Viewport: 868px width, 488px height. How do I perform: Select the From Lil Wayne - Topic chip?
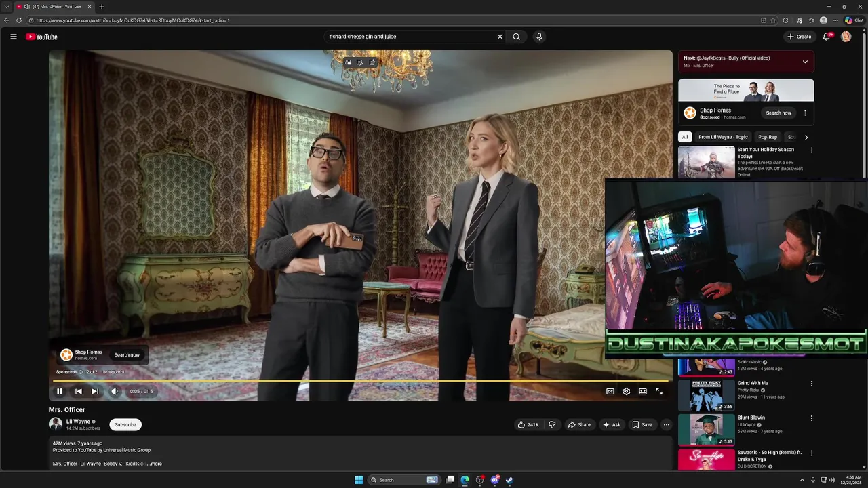click(723, 137)
